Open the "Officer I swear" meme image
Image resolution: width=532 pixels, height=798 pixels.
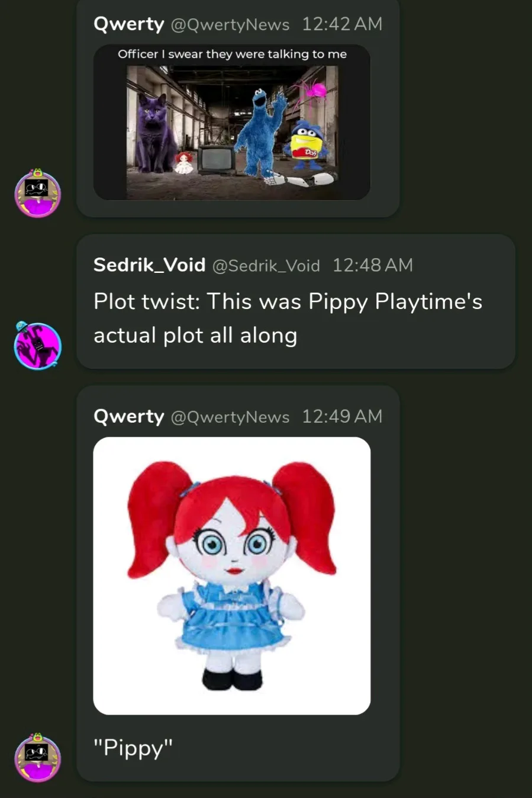(x=232, y=122)
